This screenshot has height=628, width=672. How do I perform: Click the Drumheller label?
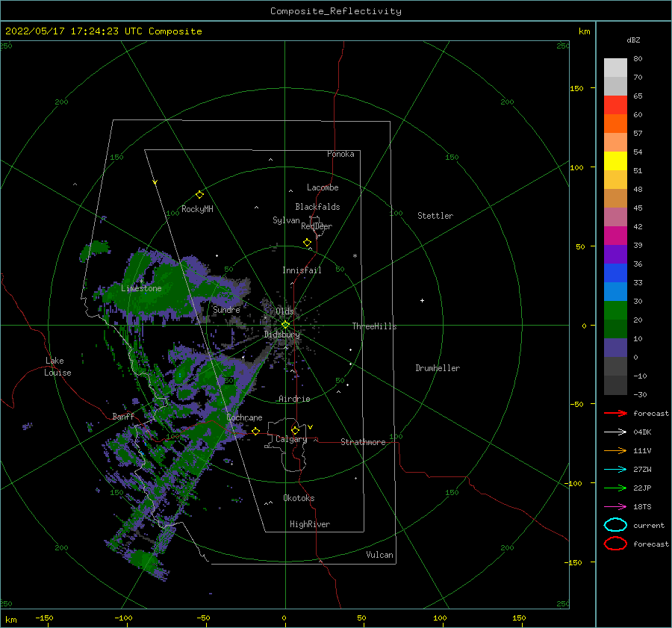[438, 368]
